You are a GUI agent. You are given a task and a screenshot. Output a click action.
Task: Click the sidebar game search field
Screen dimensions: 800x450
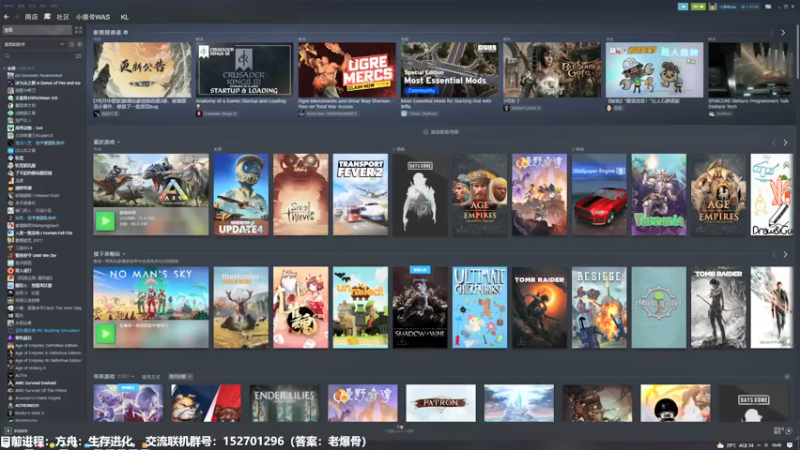38,56
